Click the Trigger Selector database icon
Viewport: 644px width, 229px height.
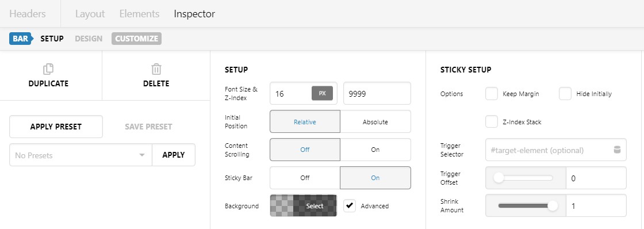[616, 150]
